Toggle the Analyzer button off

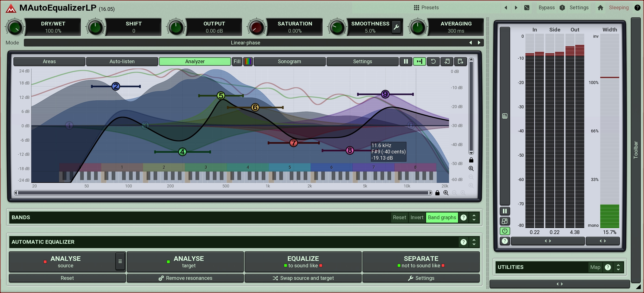tap(195, 62)
